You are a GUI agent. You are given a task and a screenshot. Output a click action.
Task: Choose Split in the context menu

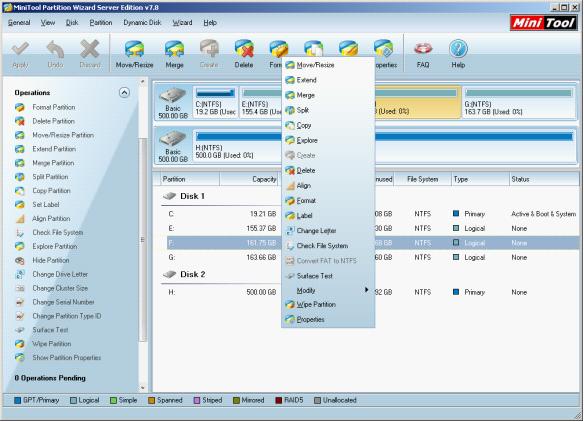pyautogui.click(x=302, y=110)
